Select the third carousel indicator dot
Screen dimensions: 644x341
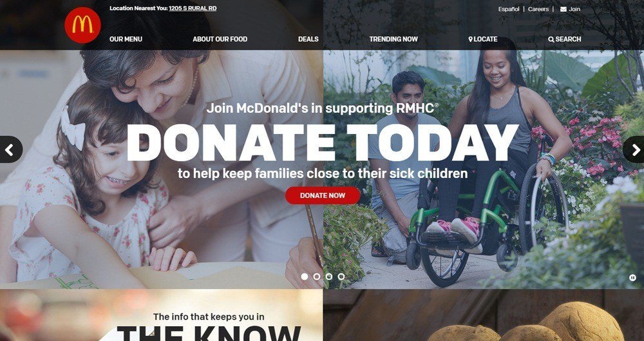(329, 277)
